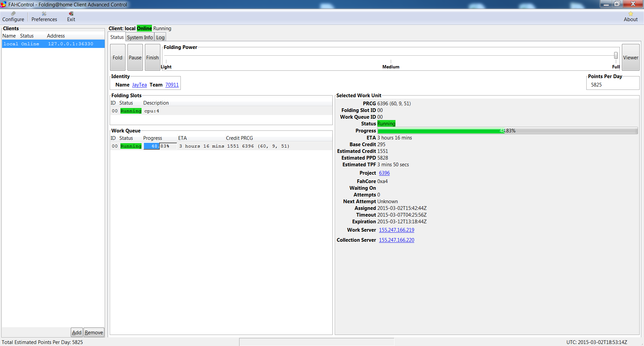The height and width of the screenshot is (346, 644).
Task: Click the Base Credit 295 value
Action: [x=381, y=145]
